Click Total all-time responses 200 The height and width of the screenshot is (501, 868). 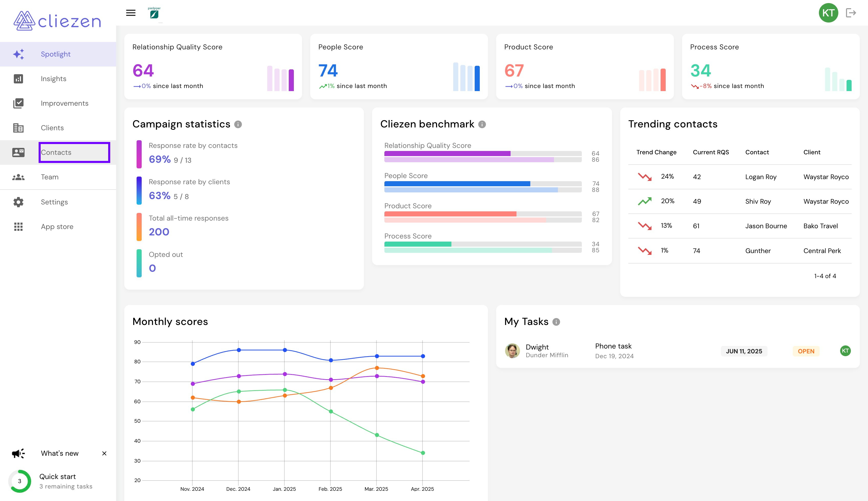(x=159, y=232)
